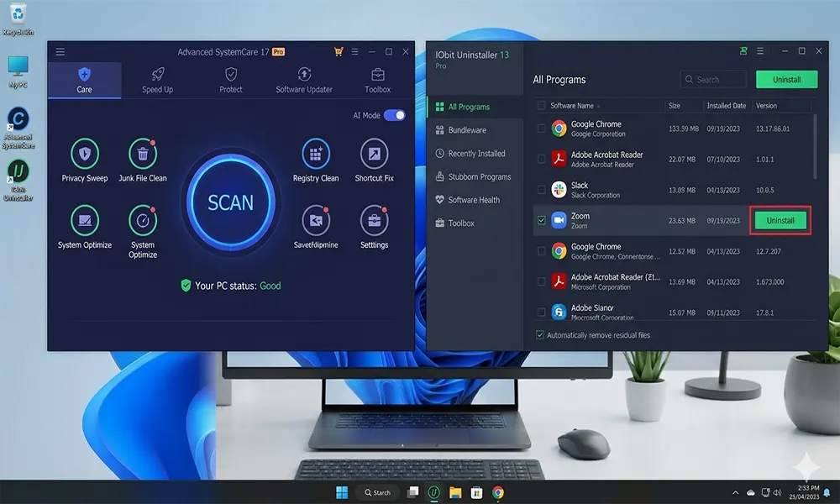Switch to the Speed Up tab
840x504 pixels.
pos(158,81)
